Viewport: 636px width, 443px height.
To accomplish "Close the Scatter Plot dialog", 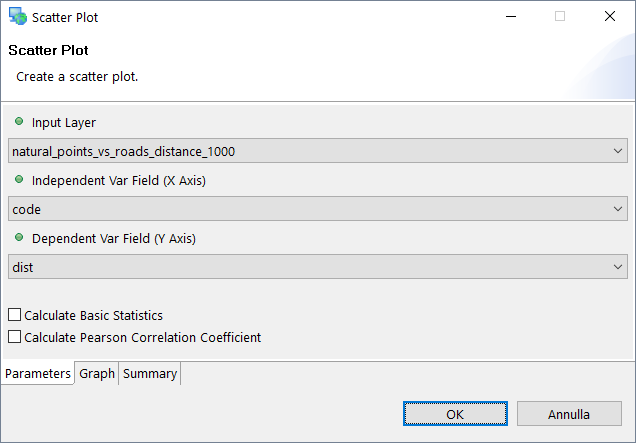I will [609, 17].
